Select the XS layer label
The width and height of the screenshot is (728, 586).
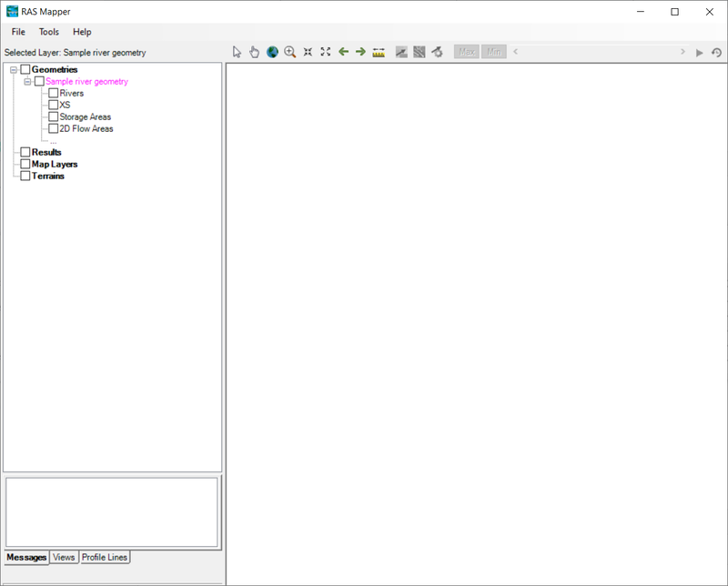pyautogui.click(x=65, y=105)
